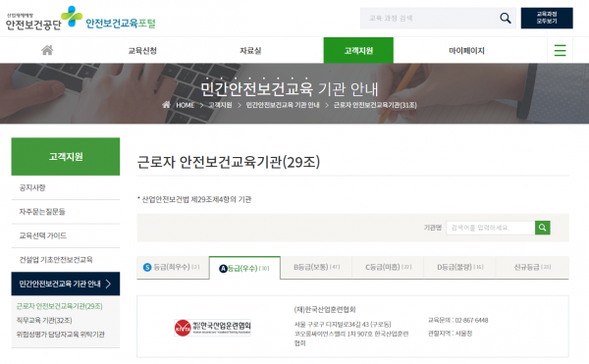The image size is (589, 364).
Task: Open 마이페이지 in the main menu
Action: pyautogui.click(x=466, y=51)
